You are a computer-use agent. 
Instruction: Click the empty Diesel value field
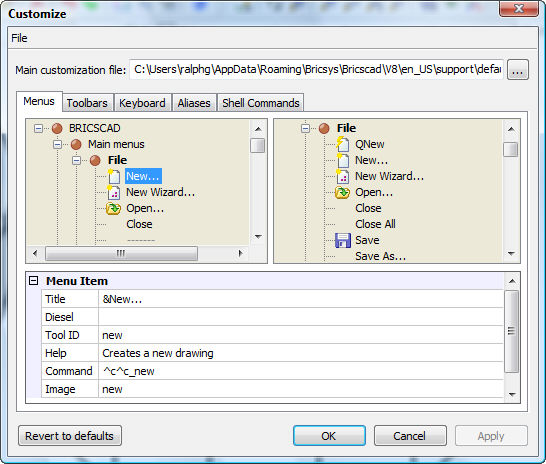point(301,317)
